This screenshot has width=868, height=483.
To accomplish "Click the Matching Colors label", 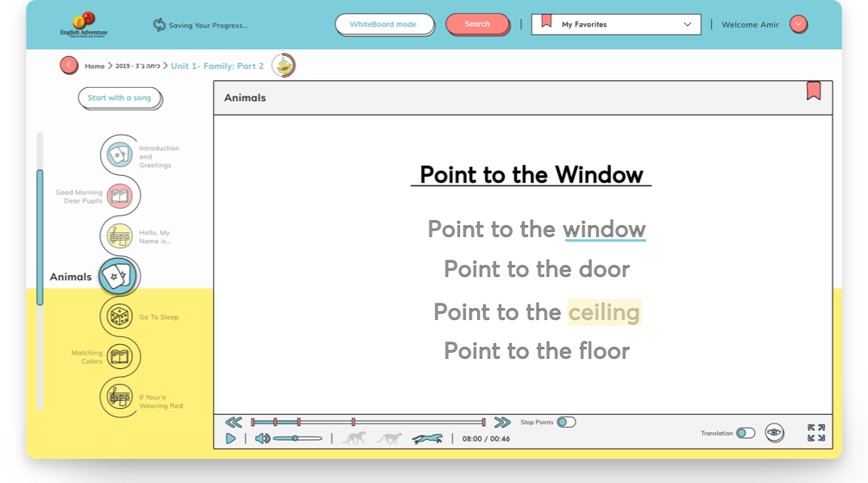I will (x=87, y=357).
